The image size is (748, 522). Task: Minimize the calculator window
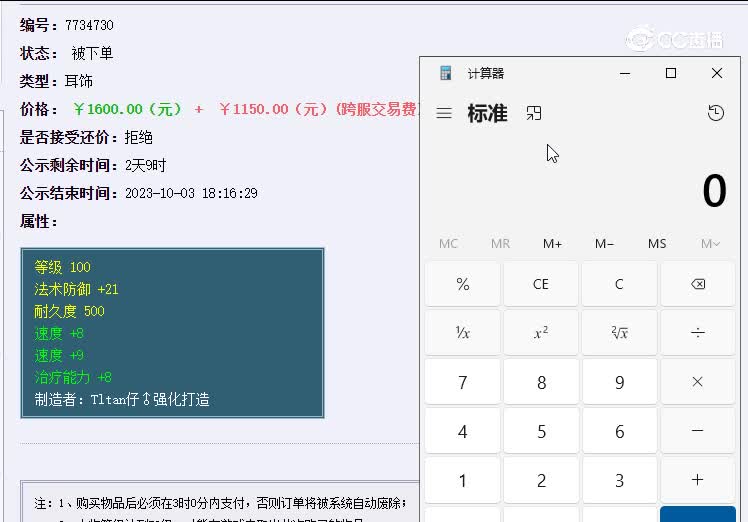pos(624,73)
